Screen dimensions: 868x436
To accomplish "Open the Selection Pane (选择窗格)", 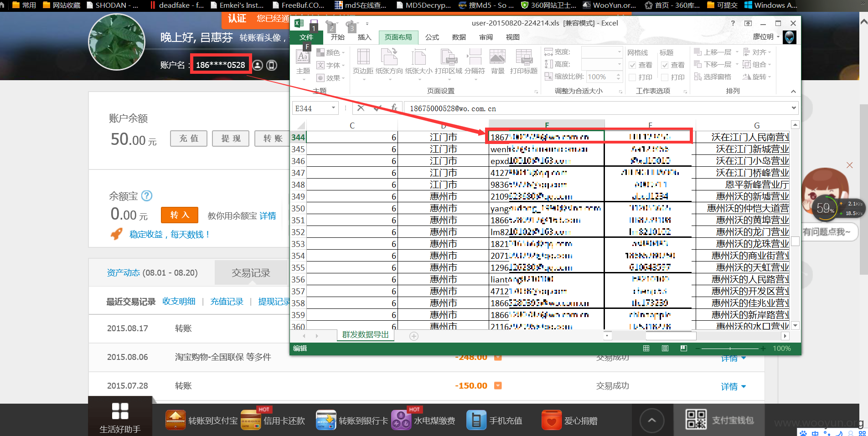I will (x=713, y=77).
